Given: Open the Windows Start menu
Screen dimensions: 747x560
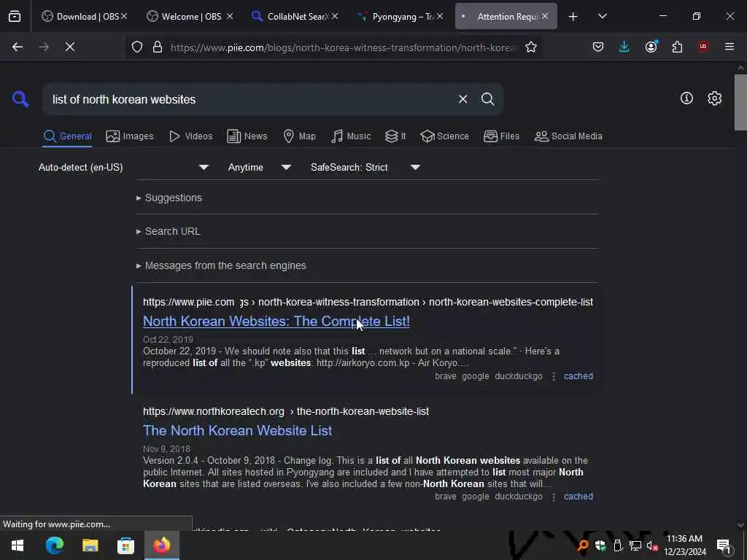Looking at the screenshot, I should 18,545.
